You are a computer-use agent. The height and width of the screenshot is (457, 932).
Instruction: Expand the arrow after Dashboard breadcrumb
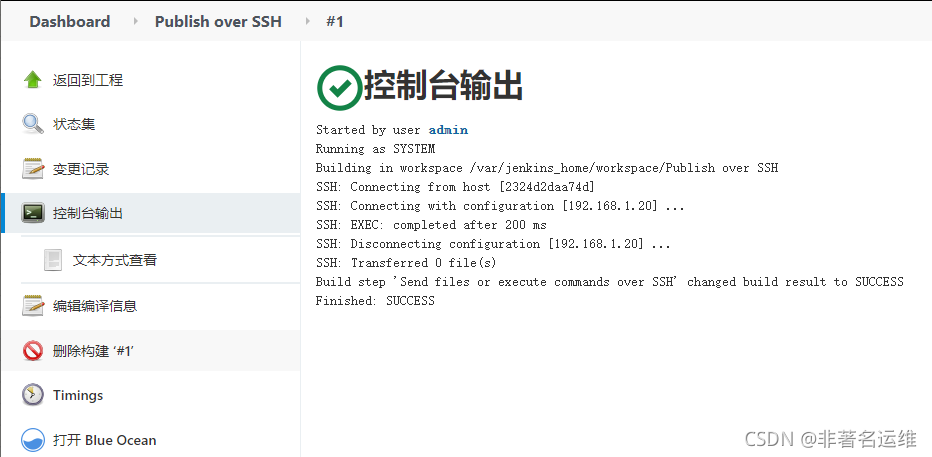(135, 21)
